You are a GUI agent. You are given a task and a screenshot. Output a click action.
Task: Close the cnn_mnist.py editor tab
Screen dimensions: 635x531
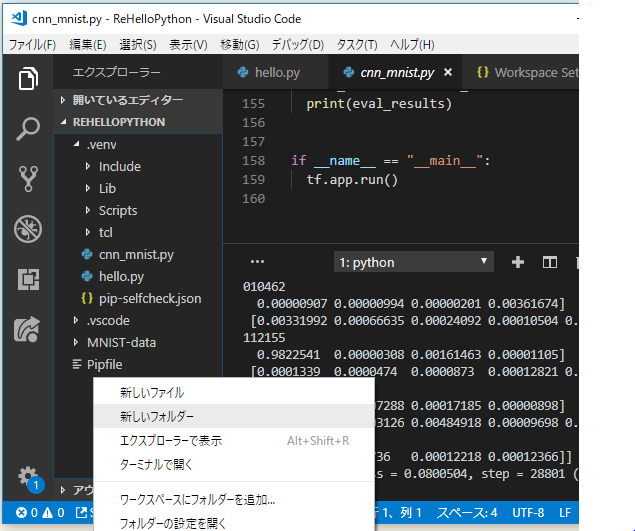448,72
